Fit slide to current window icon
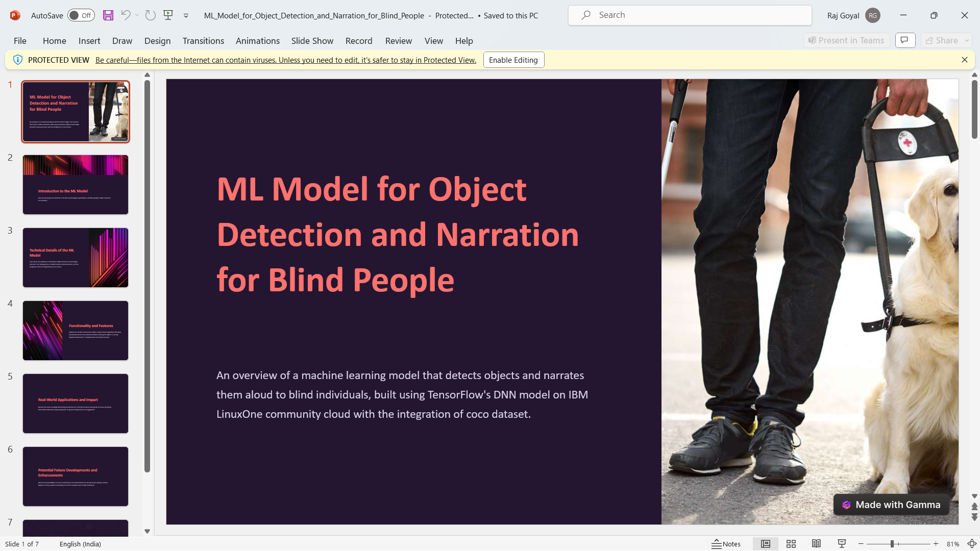This screenshot has width=980, height=551. (x=972, y=544)
